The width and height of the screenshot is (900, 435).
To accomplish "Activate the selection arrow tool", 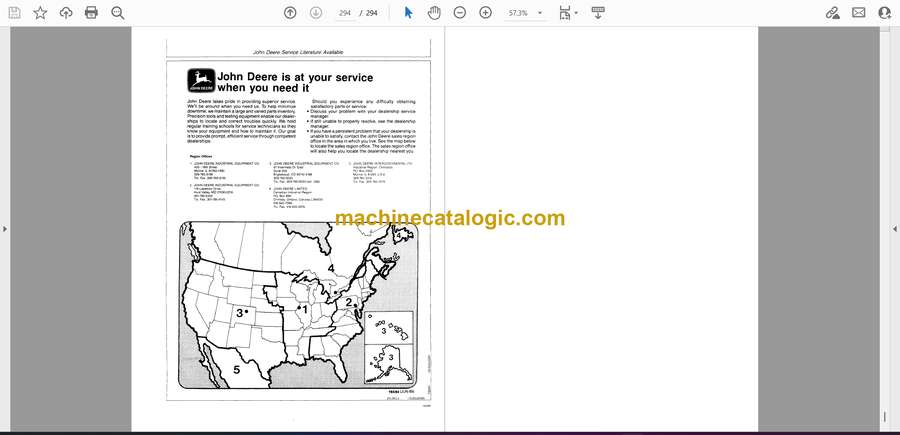I will coord(408,13).
